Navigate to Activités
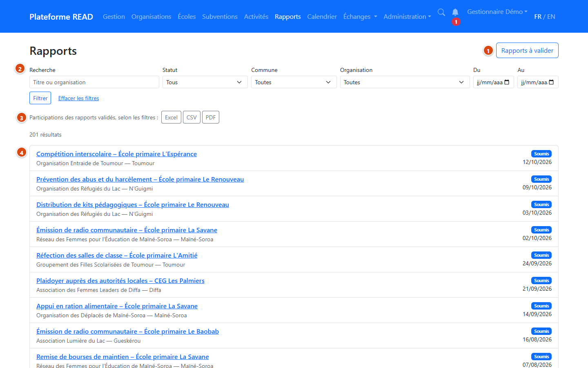 256,17
